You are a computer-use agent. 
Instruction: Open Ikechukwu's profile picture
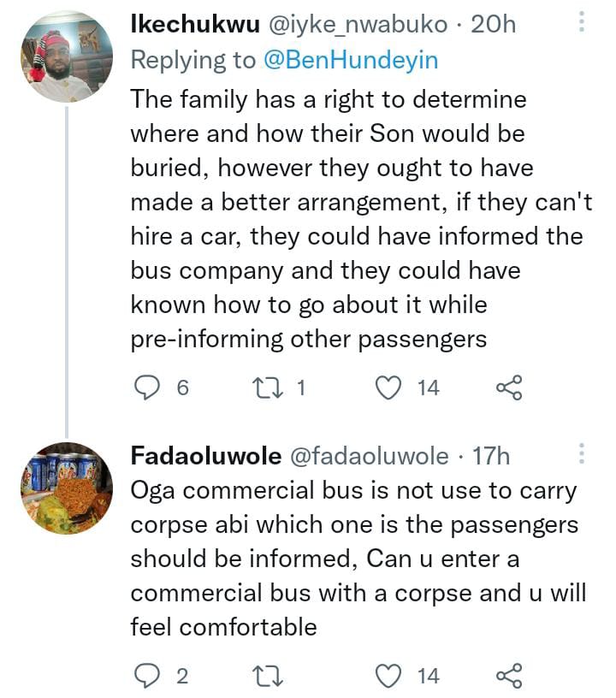67,59
